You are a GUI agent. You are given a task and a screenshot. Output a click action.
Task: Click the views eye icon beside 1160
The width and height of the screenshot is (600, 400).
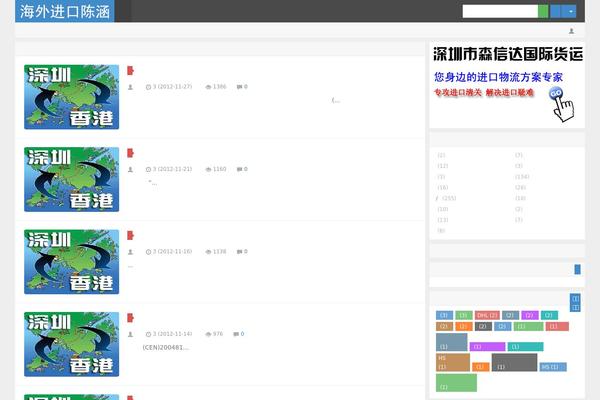(x=208, y=169)
